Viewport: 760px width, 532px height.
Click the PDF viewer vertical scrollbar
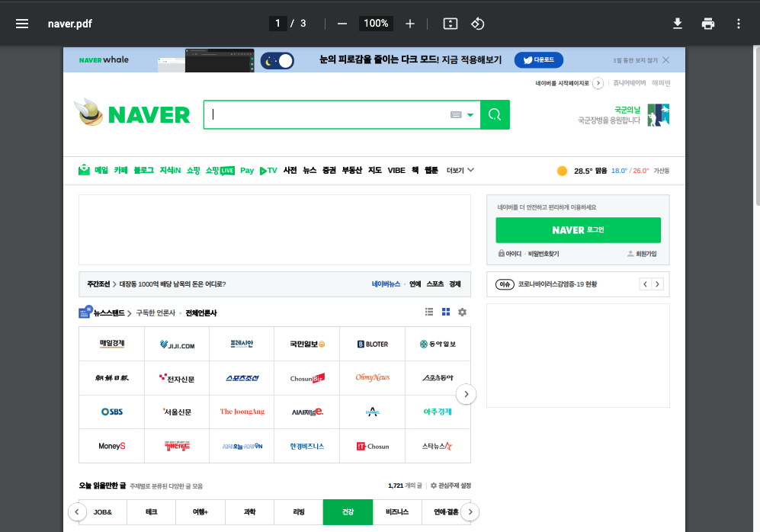pos(757,126)
